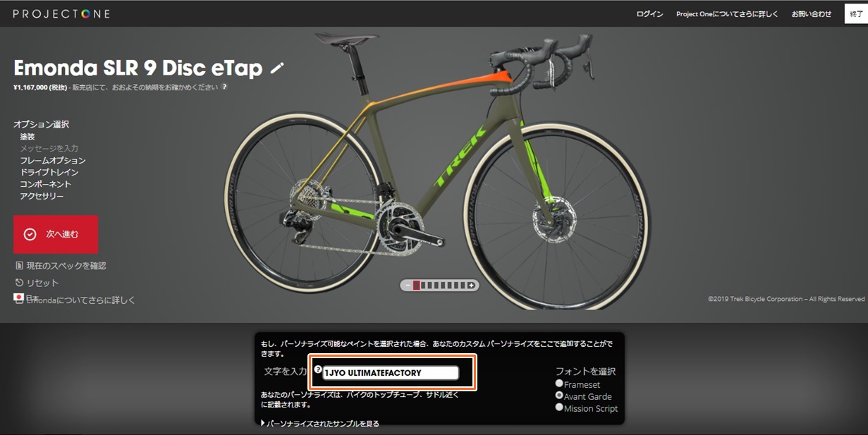The image size is (868, 435).
Task: Open the ドライブトレイン option section
Action: (x=49, y=172)
